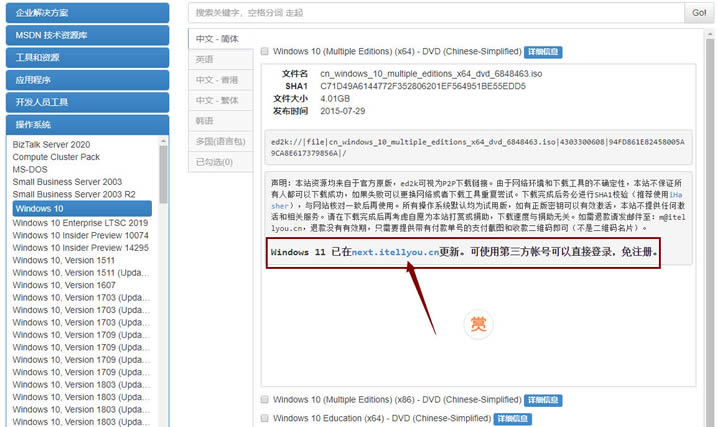Click the sidebar scrollbar up arrow
This screenshot has width=717, height=427.
coord(163,141)
